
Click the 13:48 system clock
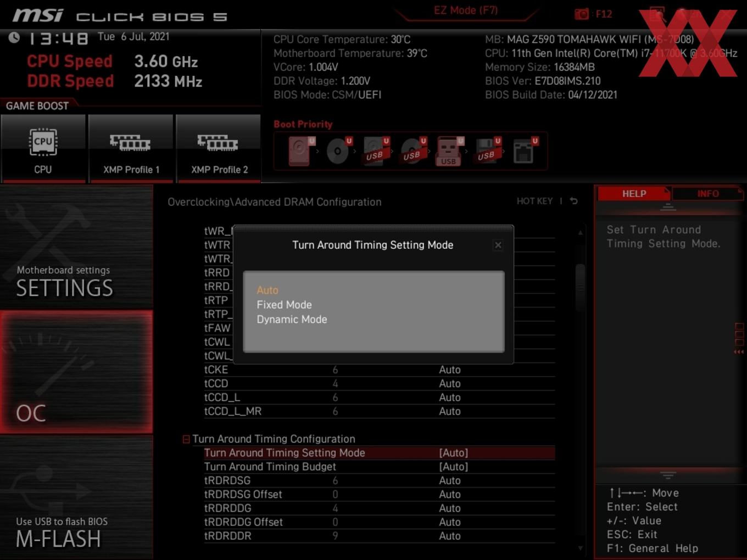point(58,38)
